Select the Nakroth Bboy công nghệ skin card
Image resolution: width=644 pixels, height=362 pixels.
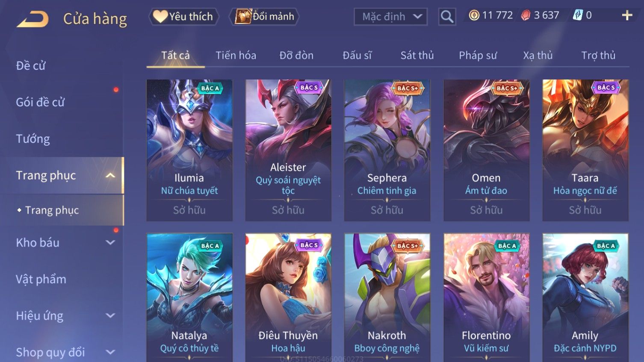tap(387, 297)
